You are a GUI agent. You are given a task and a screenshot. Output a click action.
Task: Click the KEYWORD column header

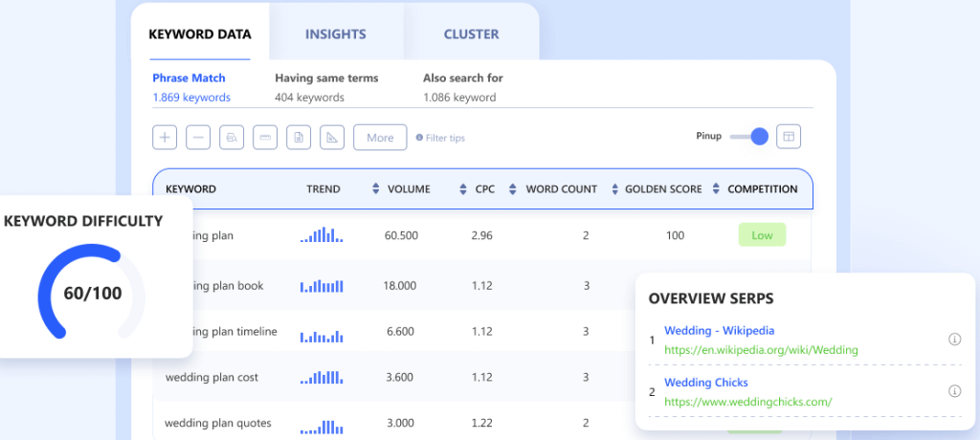tap(190, 188)
